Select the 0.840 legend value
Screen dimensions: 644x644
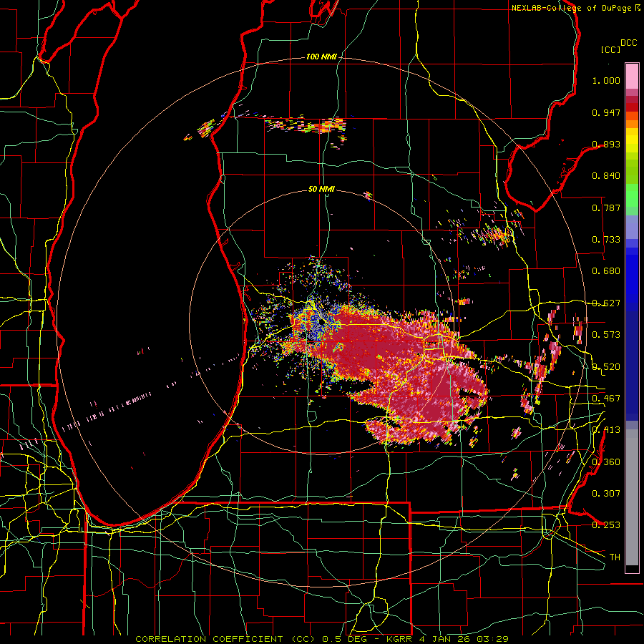(606, 176)
